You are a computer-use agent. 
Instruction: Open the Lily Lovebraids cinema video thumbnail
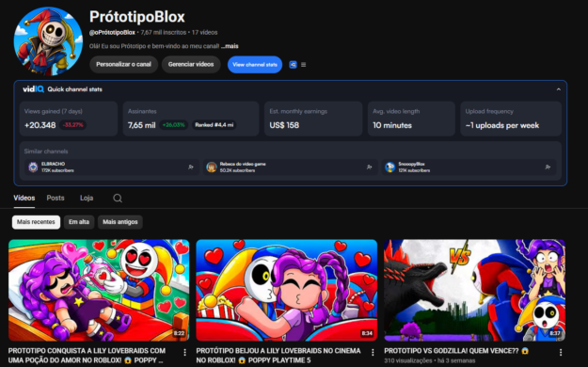(x=287, y=290)
